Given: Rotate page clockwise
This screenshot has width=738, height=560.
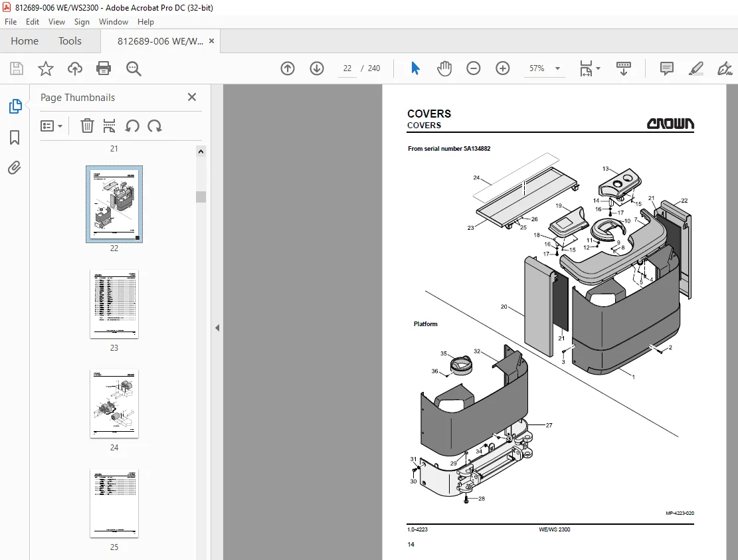Looking at the screenshot, I should pyautogui.click(x=154, y=126).
